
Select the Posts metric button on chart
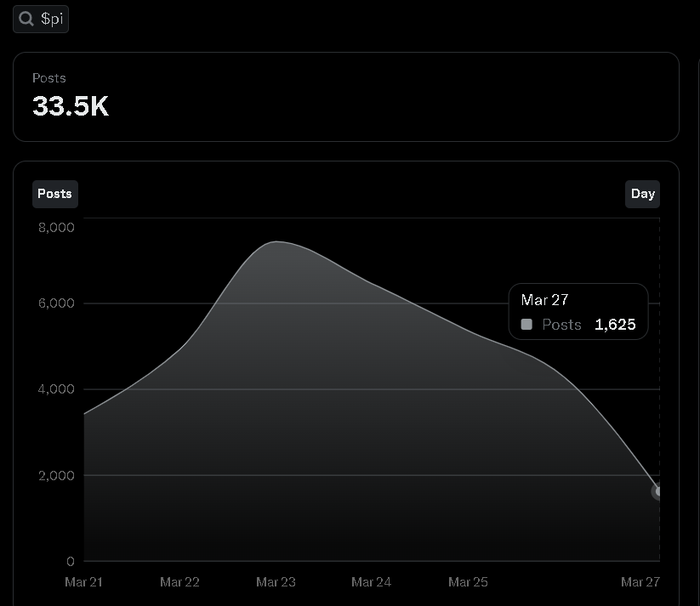[55, 194]
